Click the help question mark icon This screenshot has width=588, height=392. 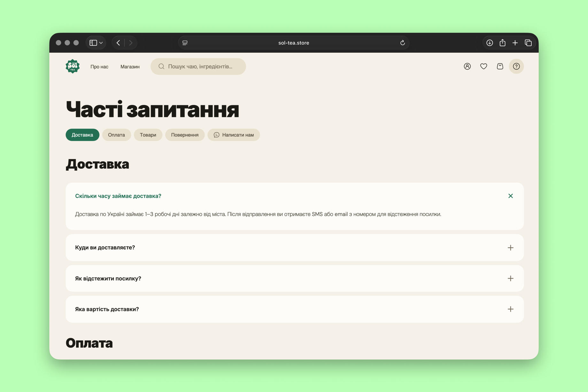coord(516,66)
